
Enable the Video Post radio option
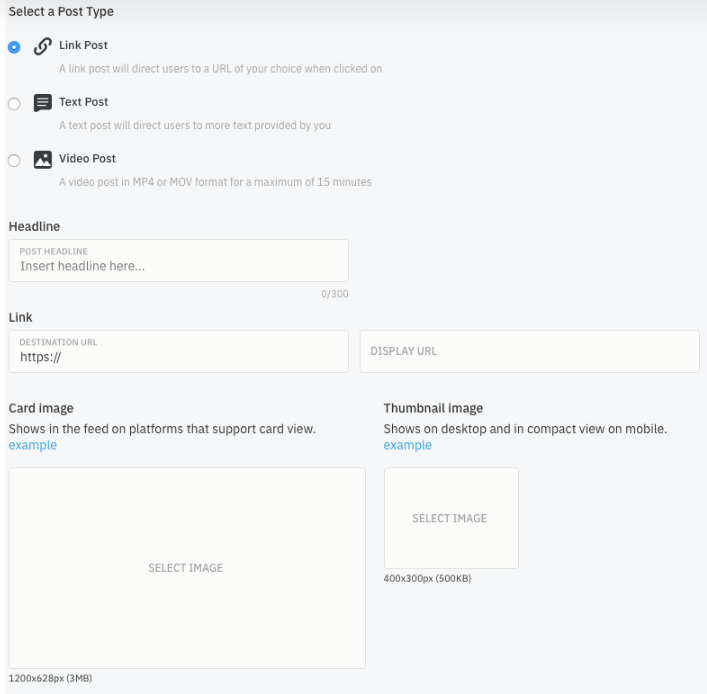tap(13, 160)
